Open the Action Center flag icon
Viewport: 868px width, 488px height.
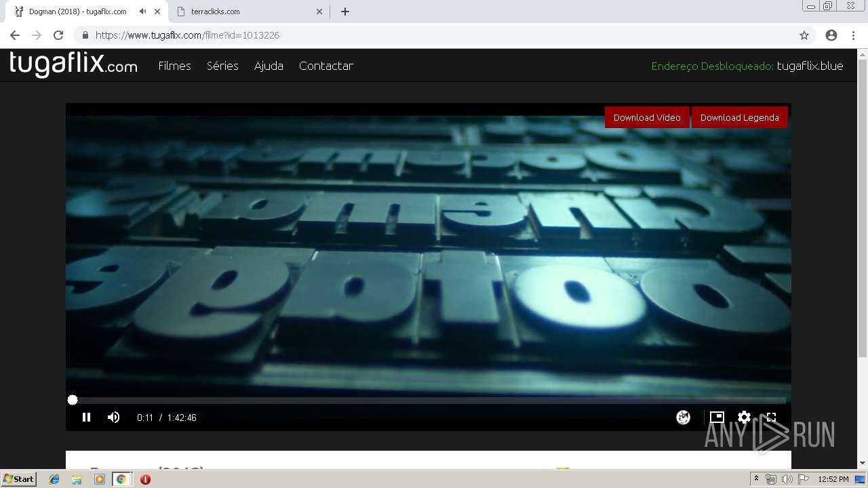pos(804,479)
